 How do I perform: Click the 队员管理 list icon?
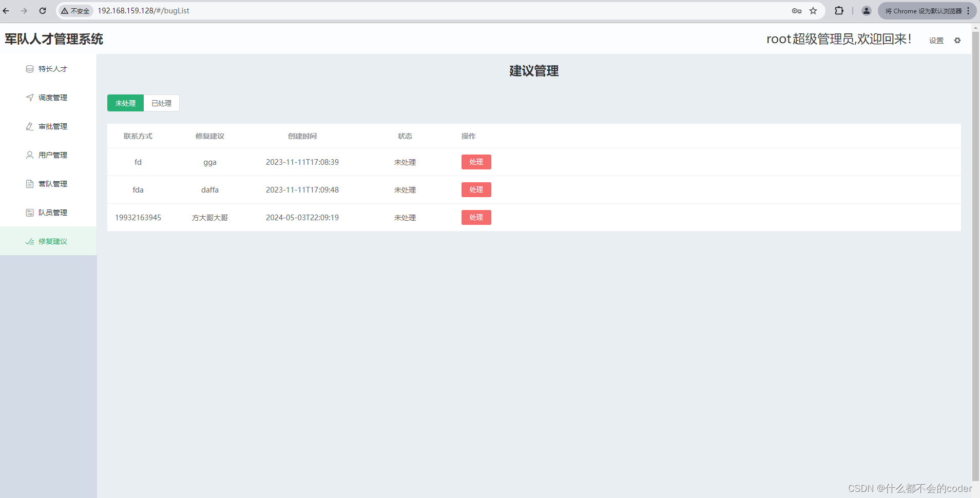30,213
